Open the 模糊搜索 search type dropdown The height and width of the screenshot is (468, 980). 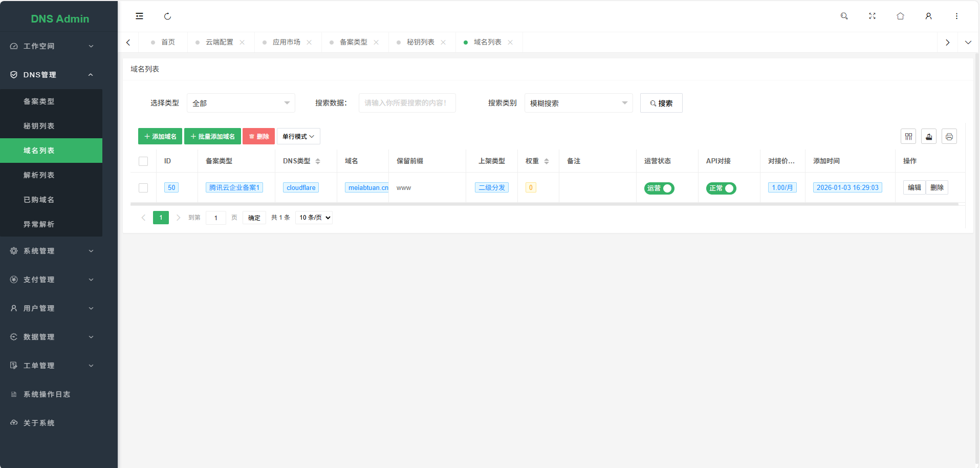tap(578, 103)
